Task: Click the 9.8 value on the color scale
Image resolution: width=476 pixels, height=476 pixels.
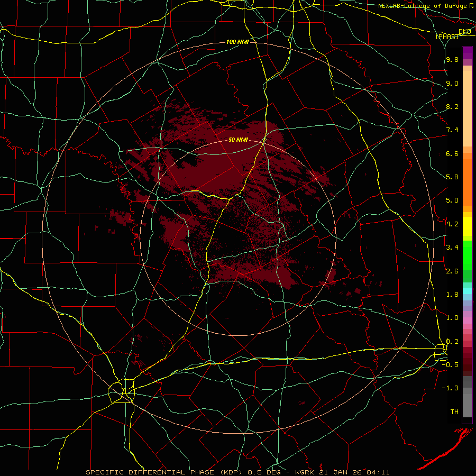Action: 452,60
